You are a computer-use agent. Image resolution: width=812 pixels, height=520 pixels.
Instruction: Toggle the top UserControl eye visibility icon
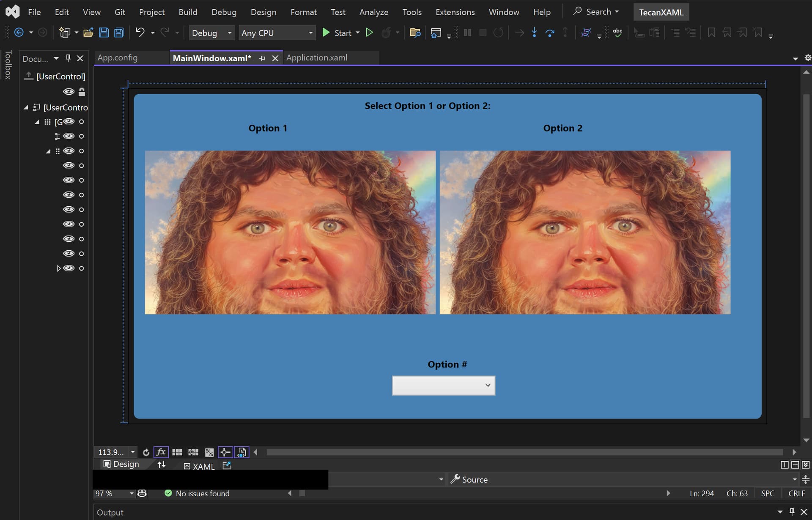point(69,92)
